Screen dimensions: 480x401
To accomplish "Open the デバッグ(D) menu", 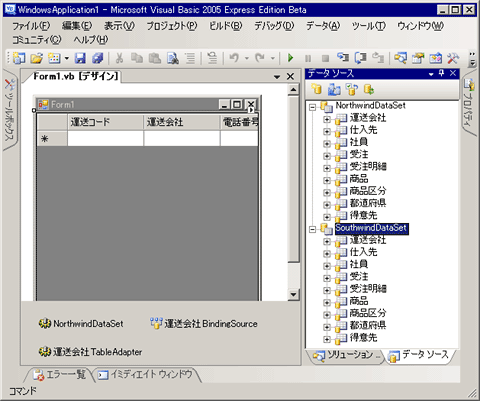I will pos(274,26).
